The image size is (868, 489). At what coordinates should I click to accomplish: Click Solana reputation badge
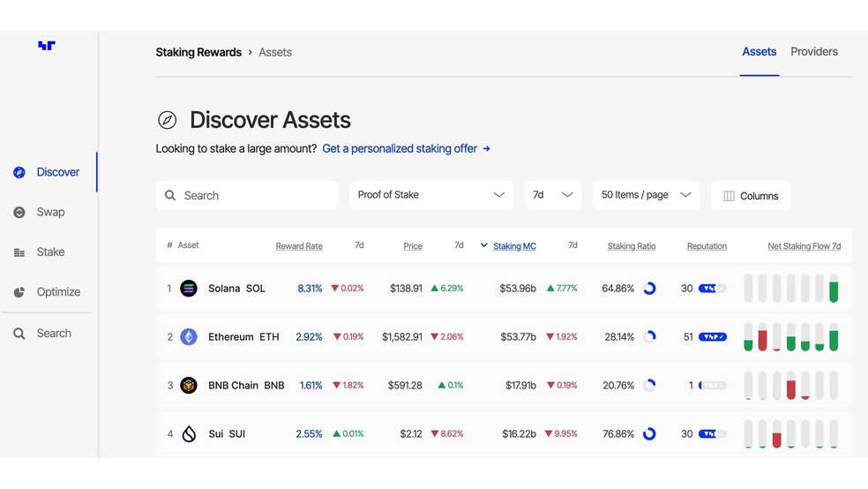[713, 289]
